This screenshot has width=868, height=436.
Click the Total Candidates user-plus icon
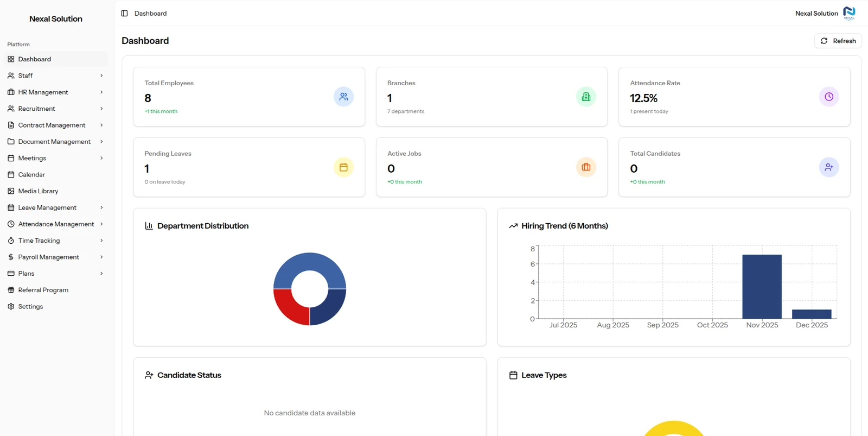pos(829,167)
